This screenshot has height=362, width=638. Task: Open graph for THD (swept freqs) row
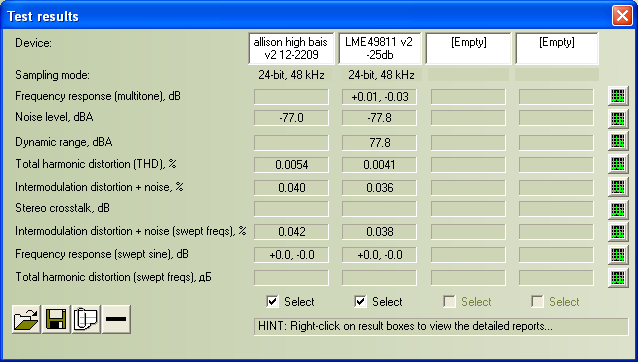(x=618, y=278)
